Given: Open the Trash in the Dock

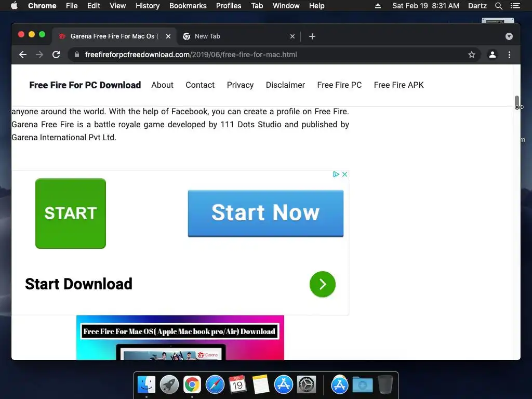Looking at the screenshot, I should point(385,385).
